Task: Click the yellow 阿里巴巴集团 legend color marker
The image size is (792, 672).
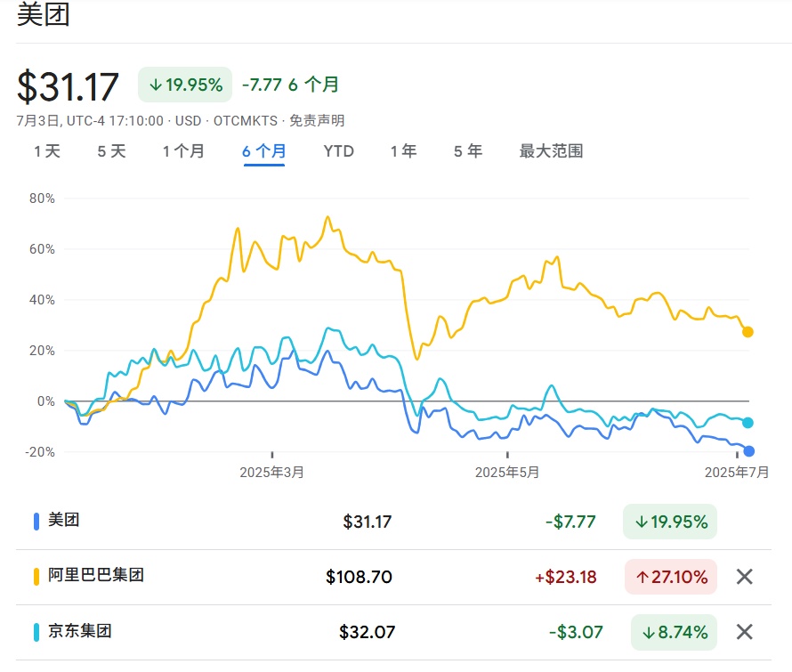Action: 36,577
